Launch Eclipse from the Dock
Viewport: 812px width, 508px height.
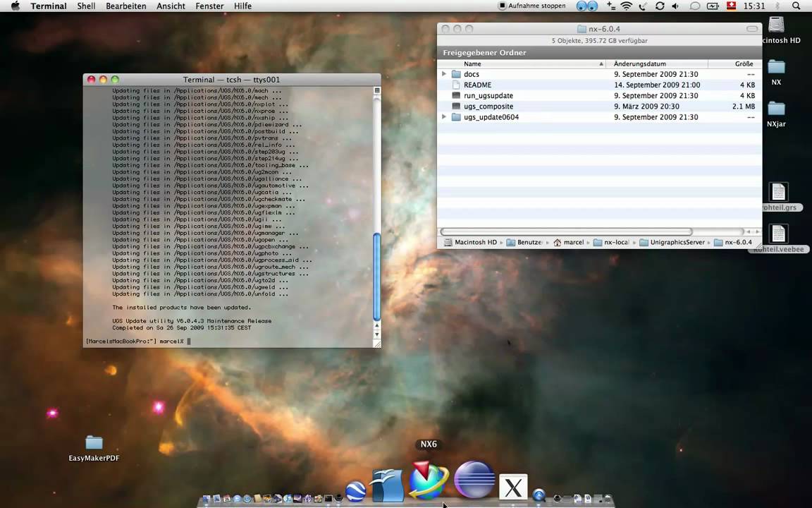(x=474, y=480)
